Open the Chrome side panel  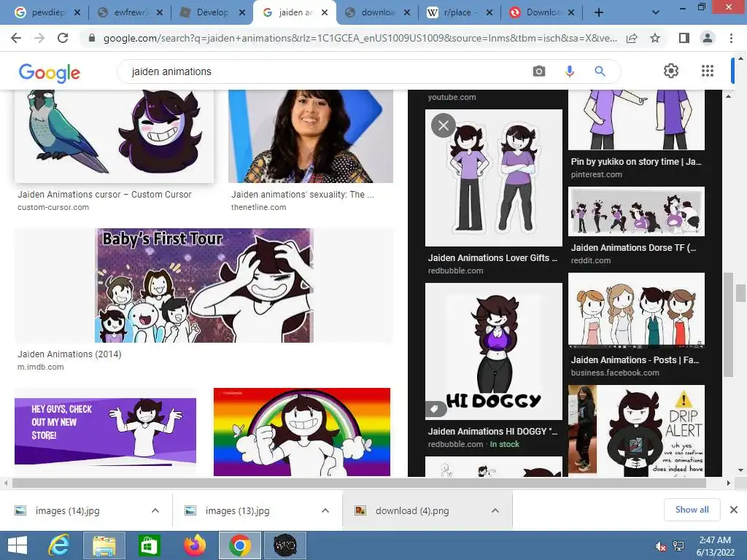[x=684, y=38]
